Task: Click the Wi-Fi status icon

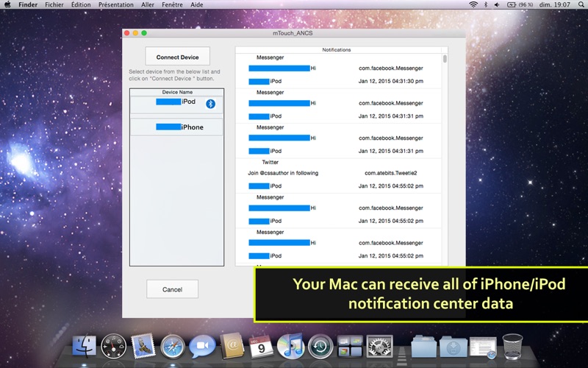Action: [473, 4]
